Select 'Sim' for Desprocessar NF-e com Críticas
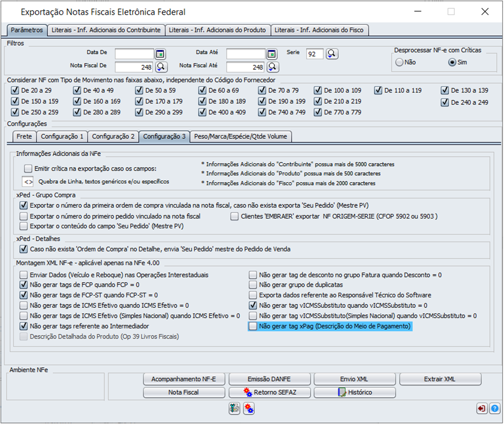The height and width of the screenshot is (425, 504). click(452, 63)
